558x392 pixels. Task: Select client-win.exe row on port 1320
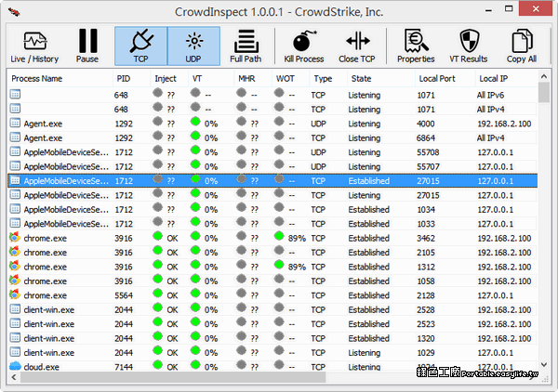point(272,338)
